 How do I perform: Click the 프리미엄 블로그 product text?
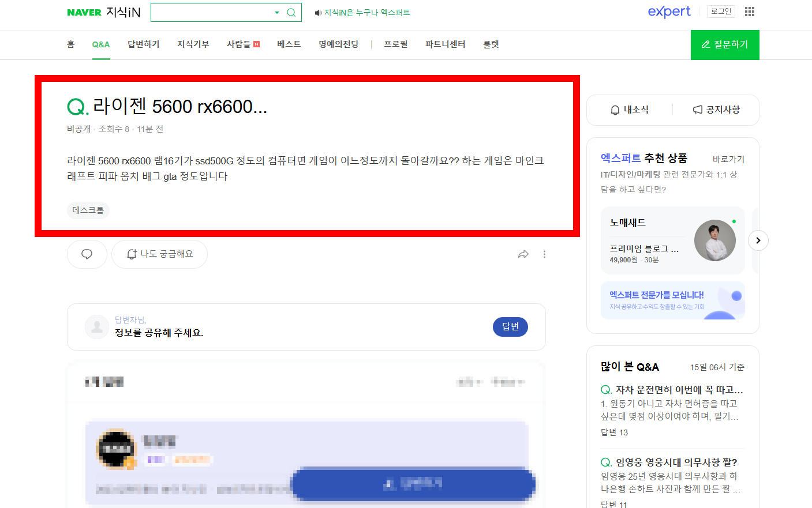[x=644, y=249]
